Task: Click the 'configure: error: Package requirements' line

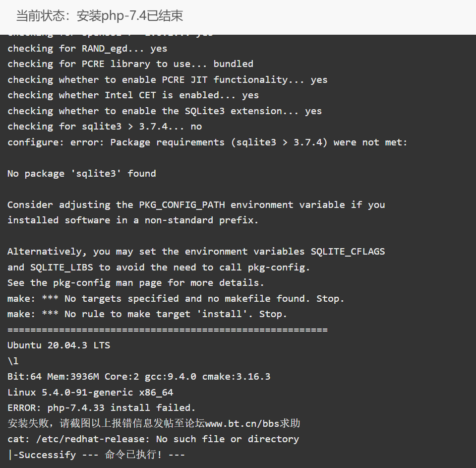Action: click(x=207, y=142)
